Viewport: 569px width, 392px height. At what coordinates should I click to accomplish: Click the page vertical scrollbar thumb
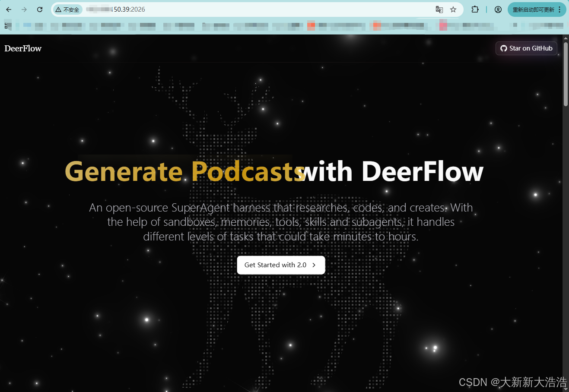[x=566, y=74]
